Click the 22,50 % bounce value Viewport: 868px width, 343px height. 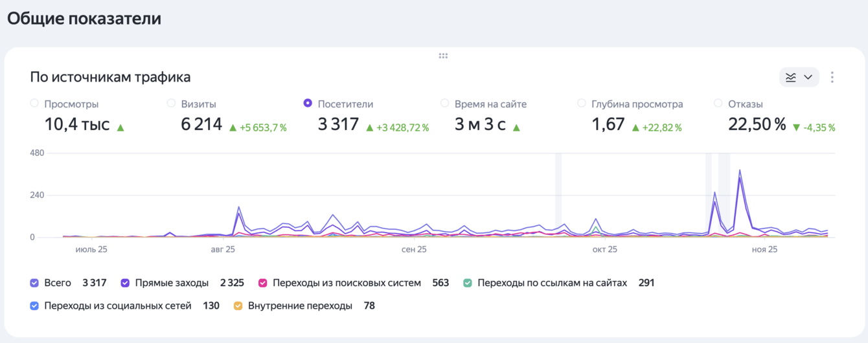pyautogui.click(x=757, y=124)
